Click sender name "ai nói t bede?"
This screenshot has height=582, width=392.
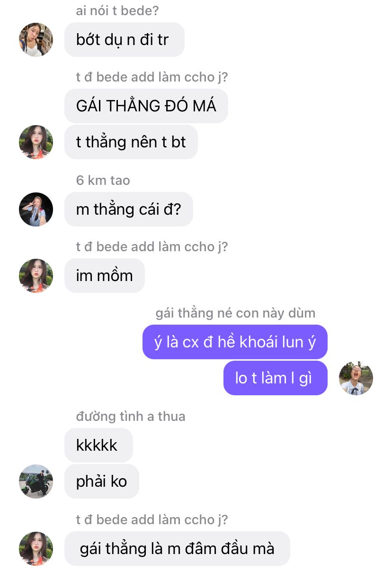tap(117, 11)
